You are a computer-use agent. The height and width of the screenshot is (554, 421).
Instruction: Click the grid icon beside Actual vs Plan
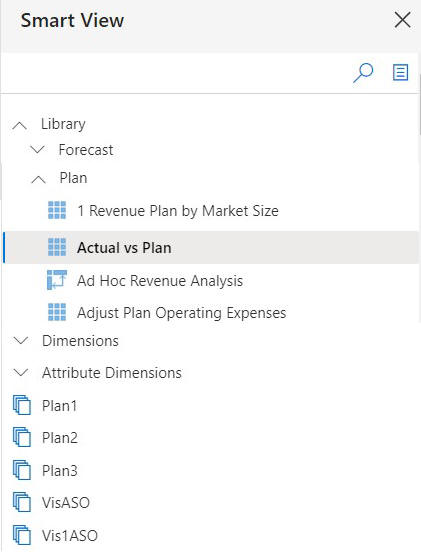click(57, 247)
